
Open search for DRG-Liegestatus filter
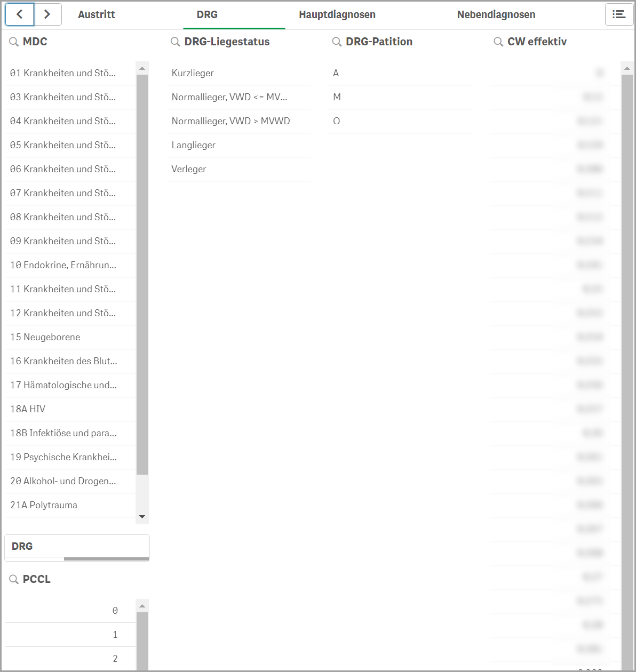(x=175, y=42)
